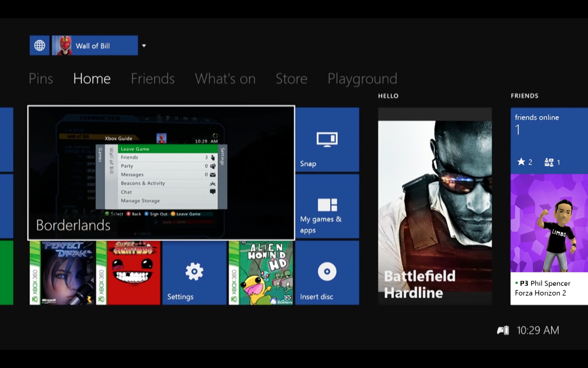Viewport: 588px width, 368px height.
Task: Launch the Super Meat Boy tile
Action: click(128, 273)
